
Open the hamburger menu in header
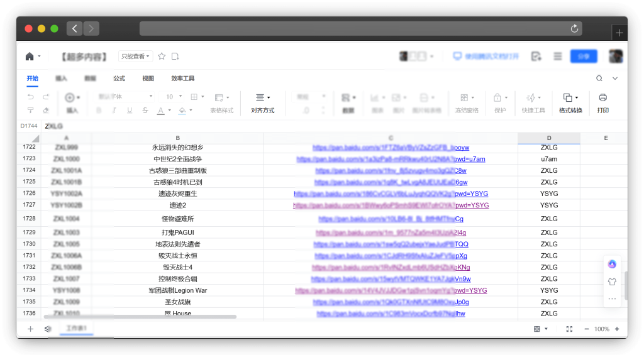click(557, 56)
